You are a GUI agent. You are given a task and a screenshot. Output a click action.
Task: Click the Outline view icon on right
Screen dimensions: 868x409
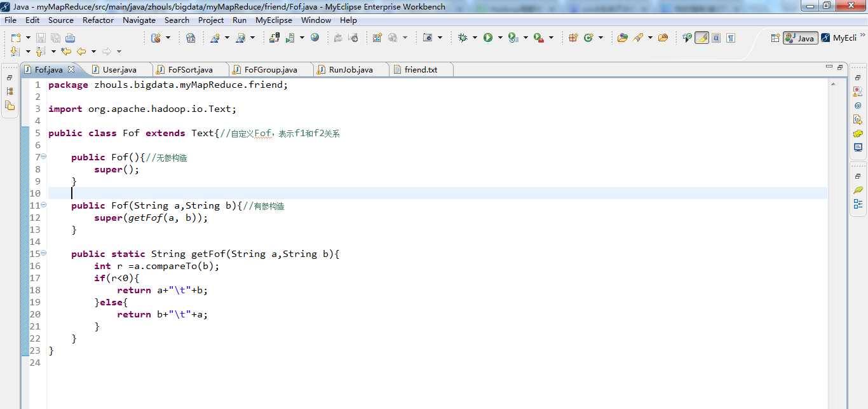point(858,204)
